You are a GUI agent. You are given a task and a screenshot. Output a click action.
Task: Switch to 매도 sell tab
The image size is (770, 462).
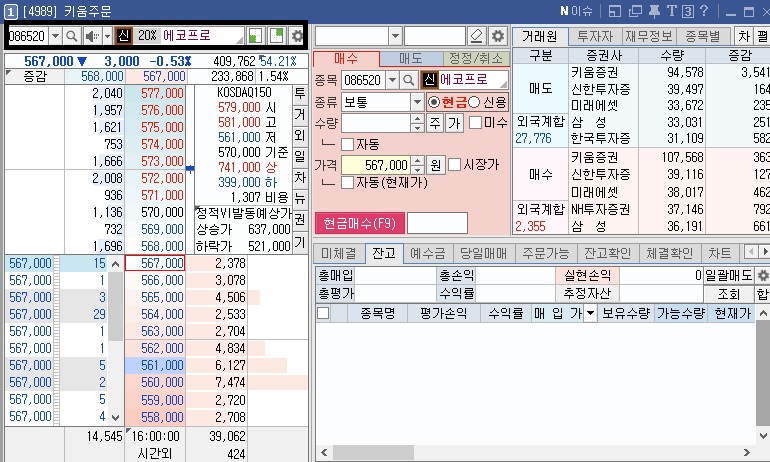click(x=411, y=58)
